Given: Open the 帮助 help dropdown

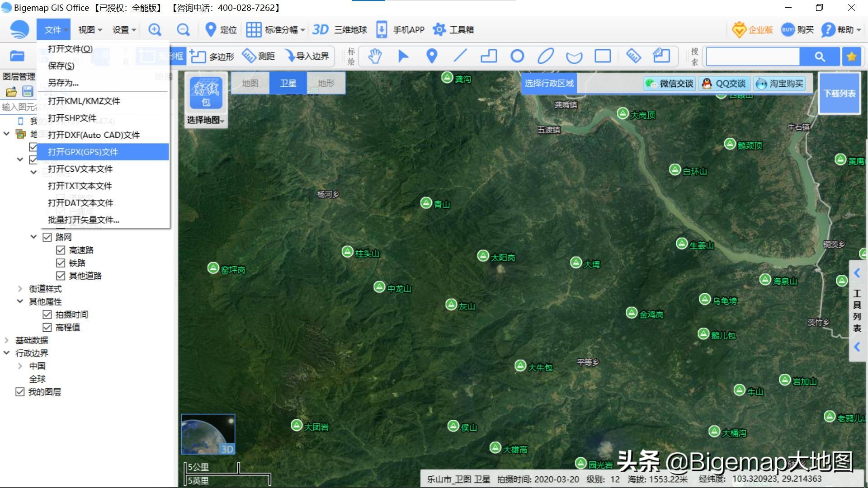Looking at the screenshot, I should (841, 30).
